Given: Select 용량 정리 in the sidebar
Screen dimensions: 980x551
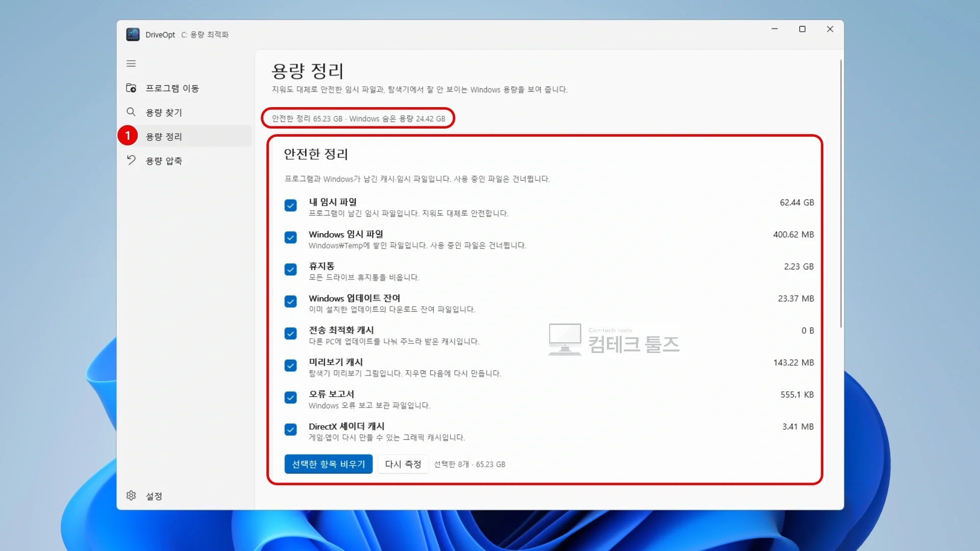Looking at the screenshot, I should (x=186, y=136).
